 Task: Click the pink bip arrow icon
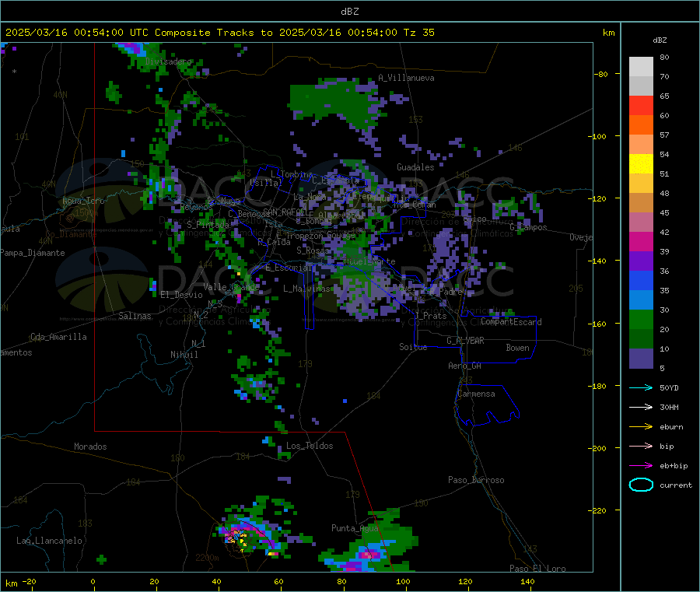pos(641,446)
